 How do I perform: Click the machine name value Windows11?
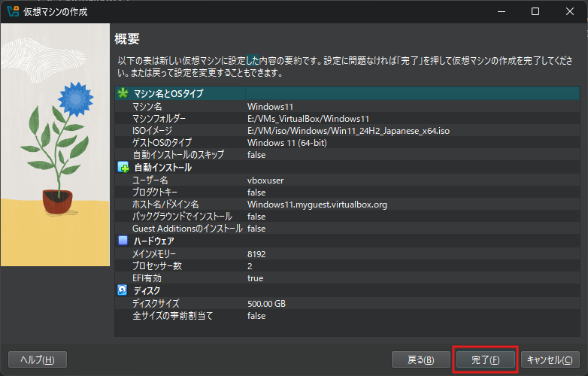coord(271,107)
